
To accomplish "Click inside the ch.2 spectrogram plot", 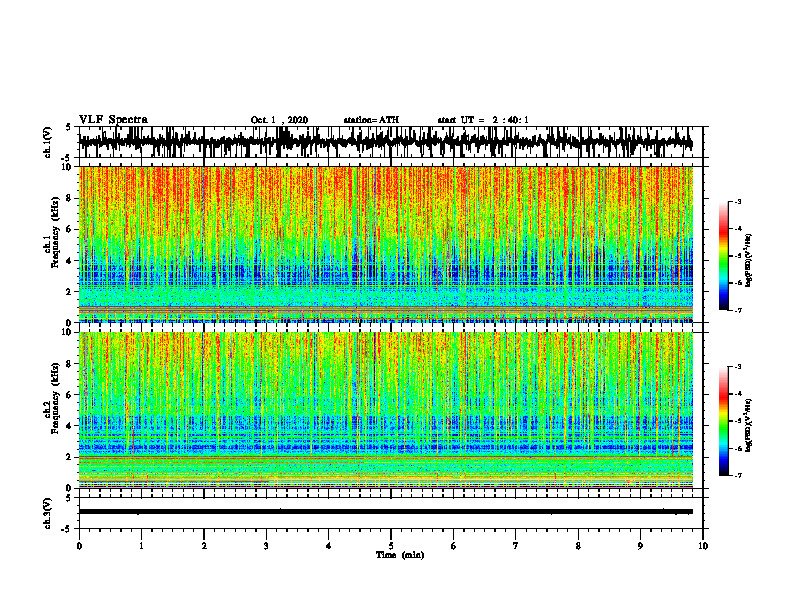I will (385, 410).
